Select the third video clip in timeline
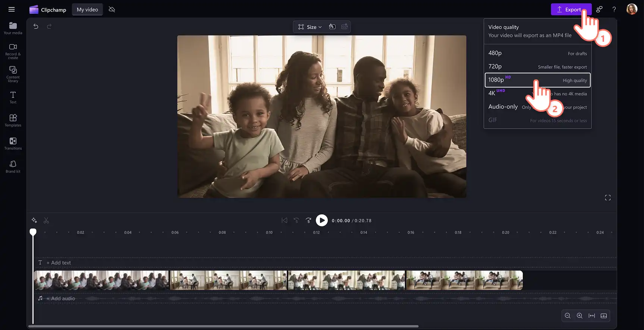 pos(346,280)
